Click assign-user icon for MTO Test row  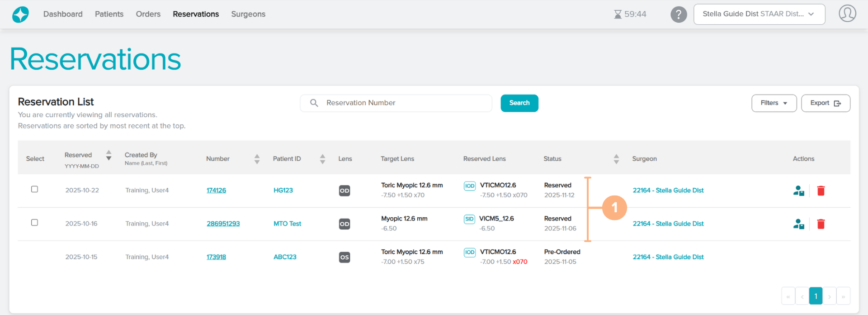pos(798,224)
